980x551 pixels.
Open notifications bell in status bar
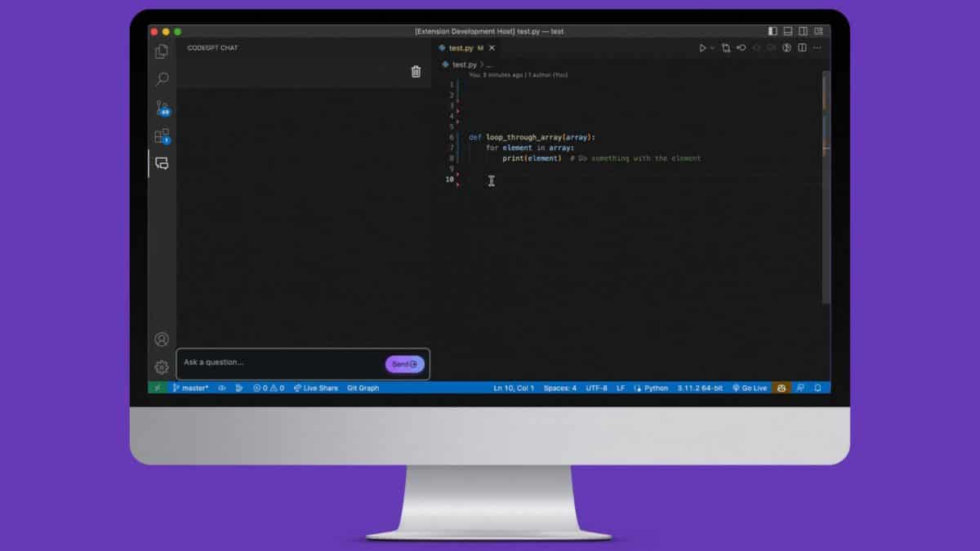pos(817,388)
